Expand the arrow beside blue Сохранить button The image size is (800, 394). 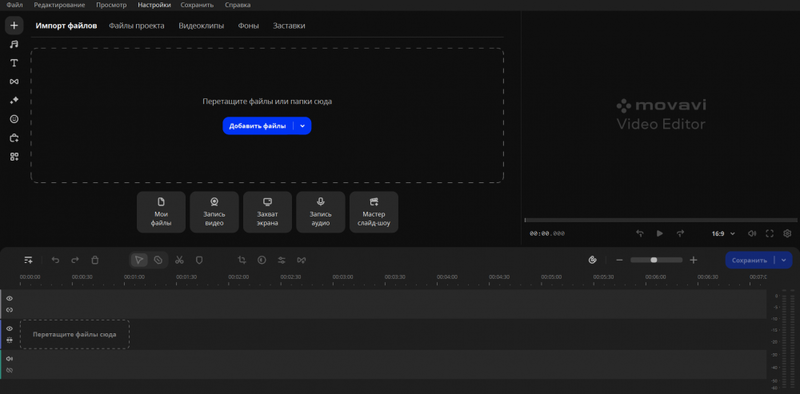coord(784,260)
